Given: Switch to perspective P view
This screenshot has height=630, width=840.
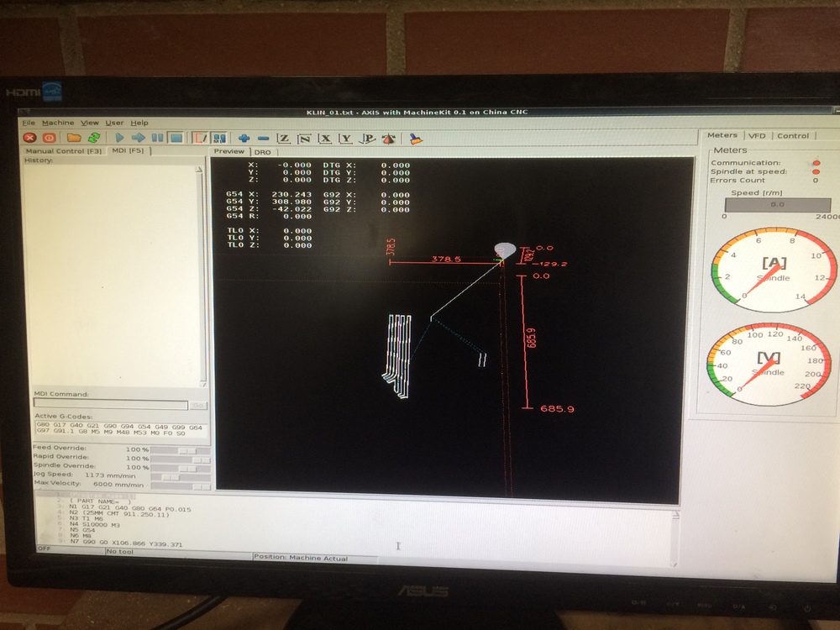Looking at the screenshot, I should click(367, 139).
